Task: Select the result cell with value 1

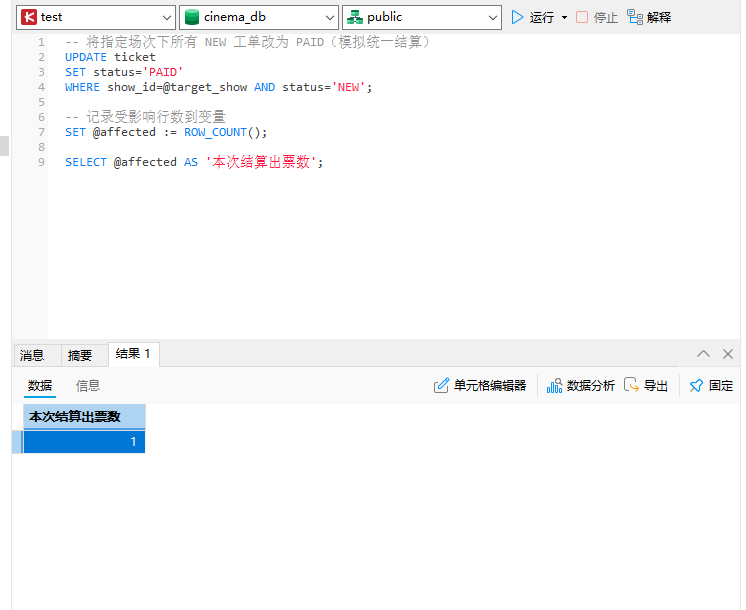Action: click(x=84, y=441)
